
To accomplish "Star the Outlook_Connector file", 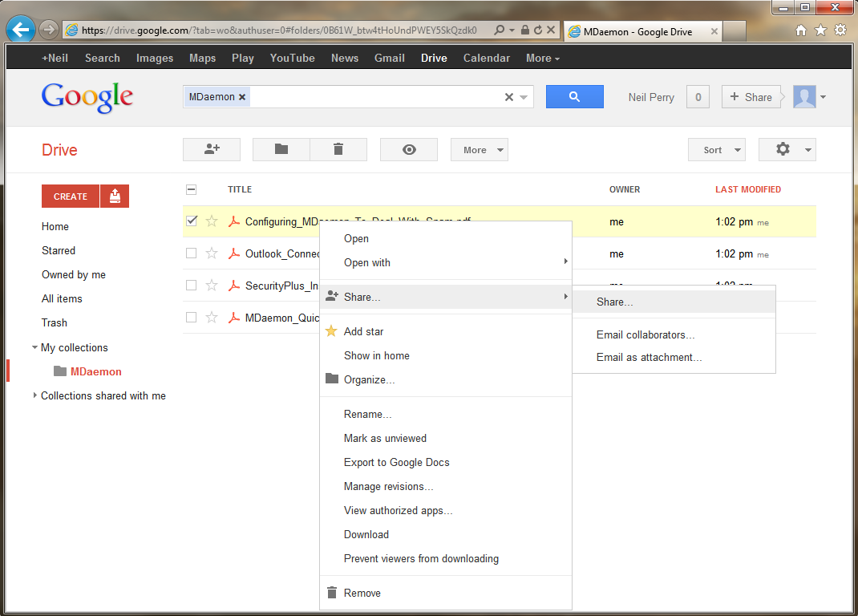I will pyautogui.click(x=211, y=253).
